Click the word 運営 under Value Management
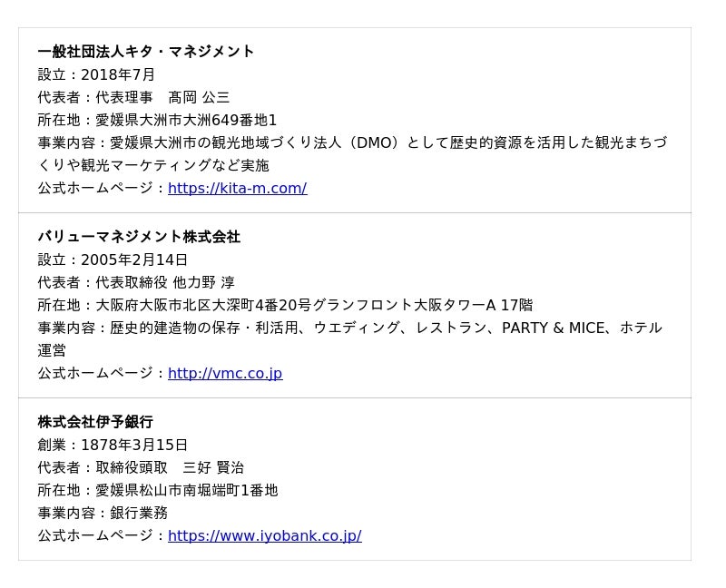 52,350
